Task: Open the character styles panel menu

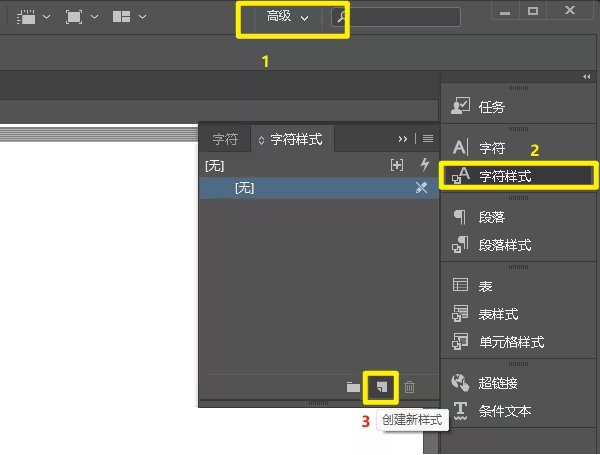Action: tap(428, 139)
